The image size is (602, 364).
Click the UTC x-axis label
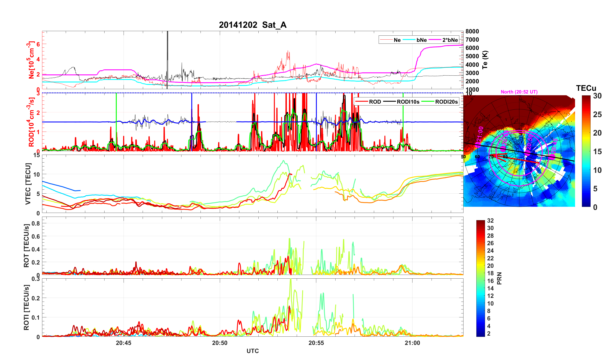[252, 351]
